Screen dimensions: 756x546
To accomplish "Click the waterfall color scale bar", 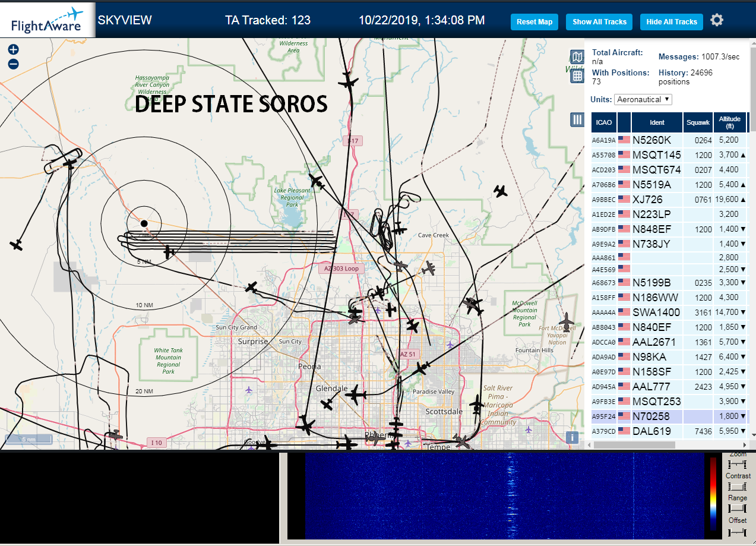I will coord(713,493).
